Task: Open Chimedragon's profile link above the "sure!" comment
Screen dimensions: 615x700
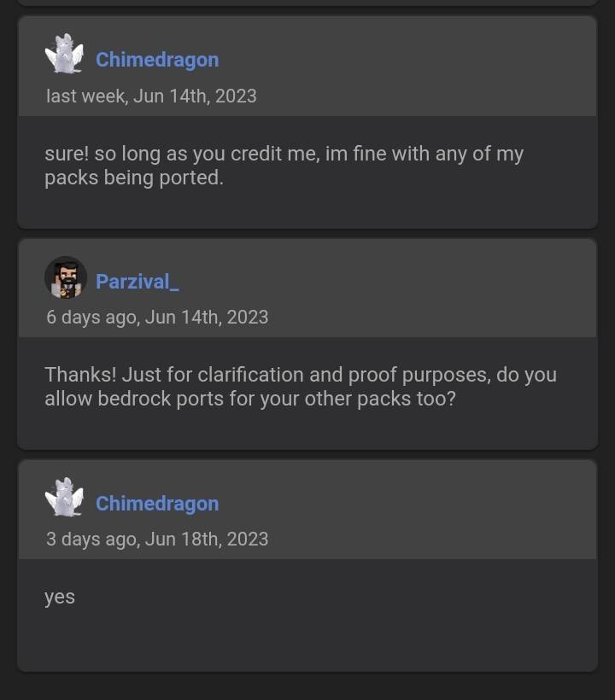Action: [157, 60]
